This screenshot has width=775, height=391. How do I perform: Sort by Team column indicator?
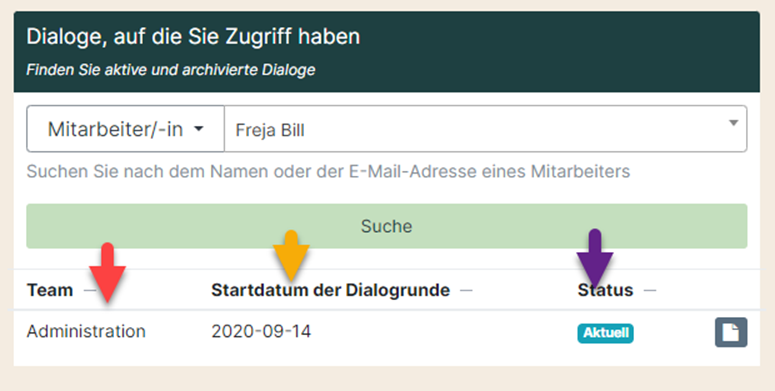click(x=89, y=290)
